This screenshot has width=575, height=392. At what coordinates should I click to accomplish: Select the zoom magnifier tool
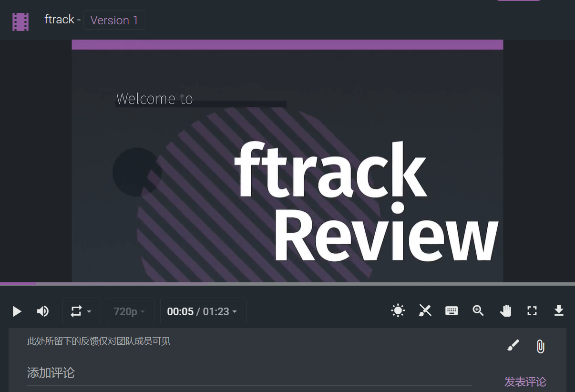(478, 311)
